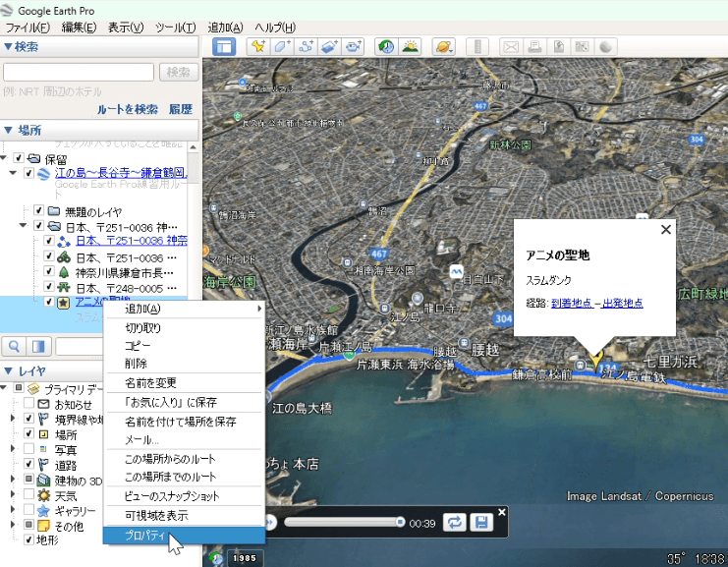Open the ツール(T) menu

175,27
